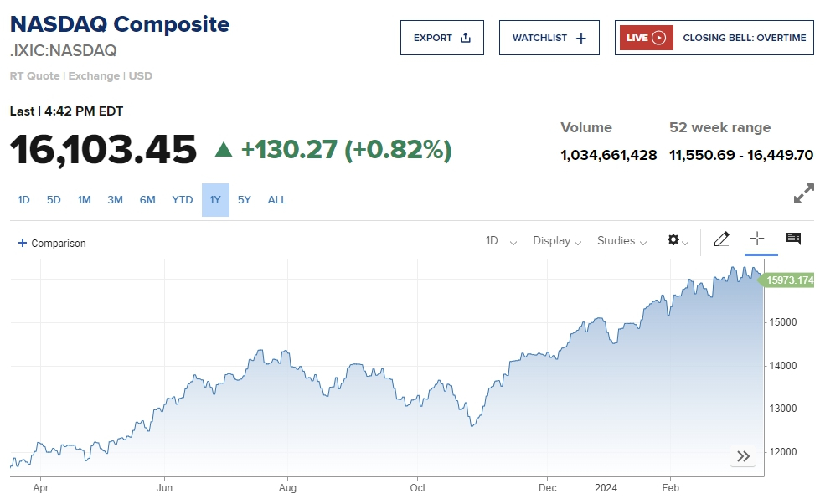Export the NASDAQ Composite data
Screen dimensions: 820x504
[x=441, y=38]
